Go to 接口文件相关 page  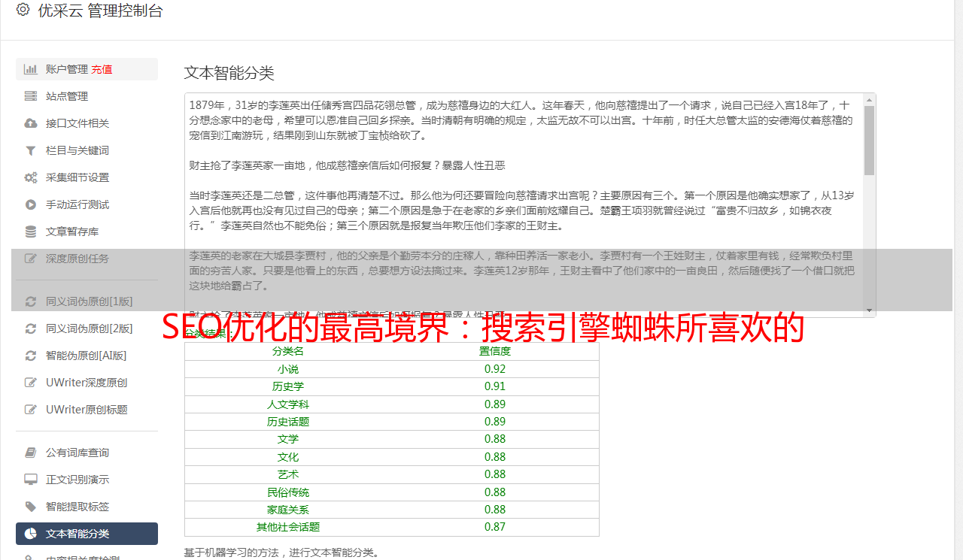pos(87,123)
